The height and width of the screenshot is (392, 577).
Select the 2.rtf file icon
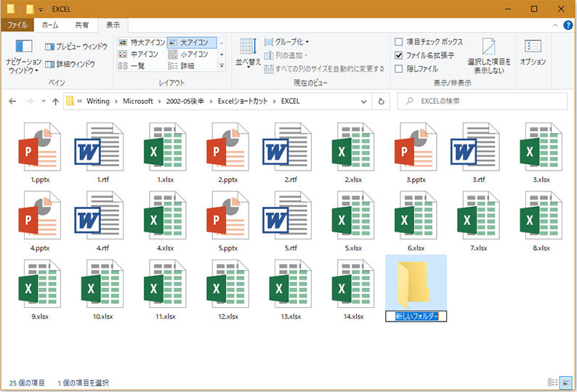287,147
